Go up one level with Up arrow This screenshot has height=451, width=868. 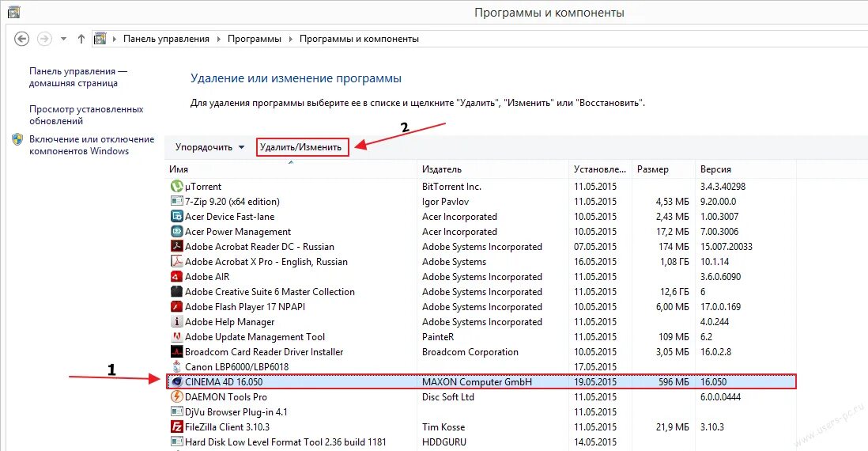tap(81, 39)
